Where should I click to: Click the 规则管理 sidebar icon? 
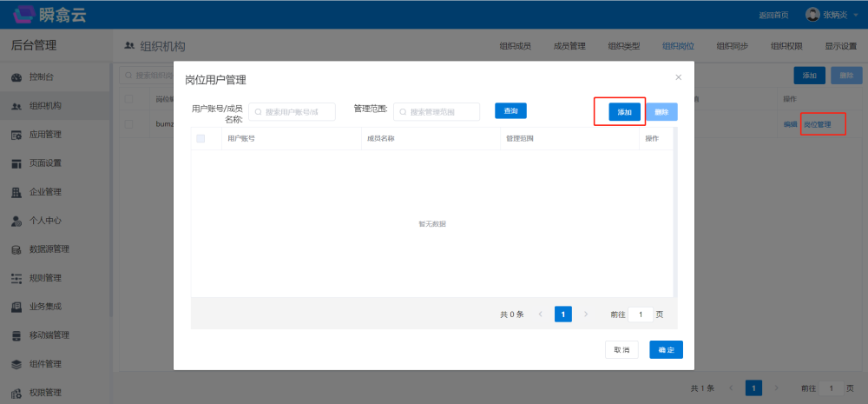click(16, 278)
